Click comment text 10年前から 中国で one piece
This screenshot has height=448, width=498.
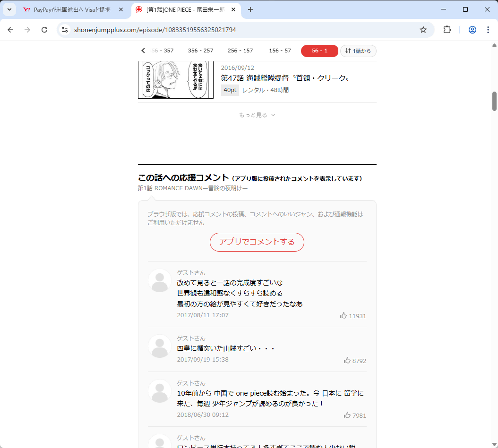[x=270, y=398]
